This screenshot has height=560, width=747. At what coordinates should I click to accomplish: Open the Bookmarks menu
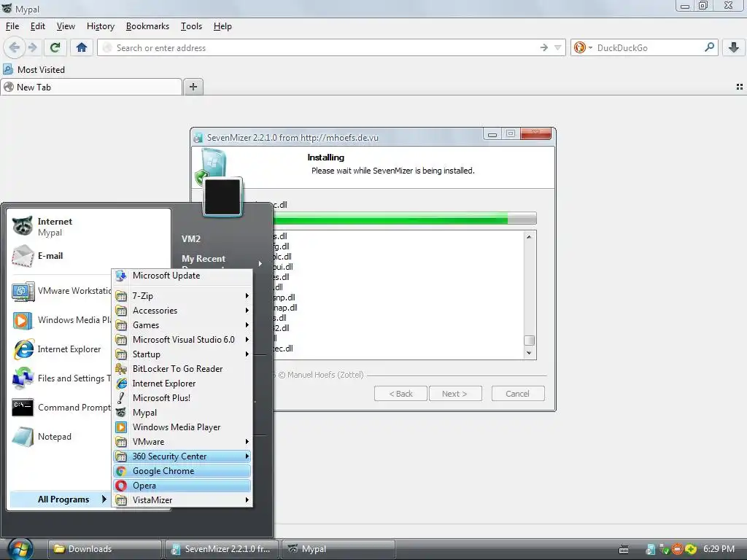(x=147, y=26)
